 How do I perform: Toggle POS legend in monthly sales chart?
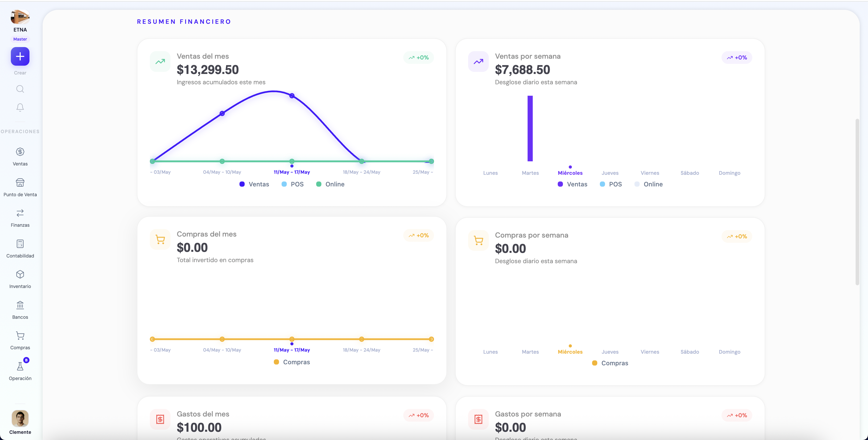click(x=292, y=184)
